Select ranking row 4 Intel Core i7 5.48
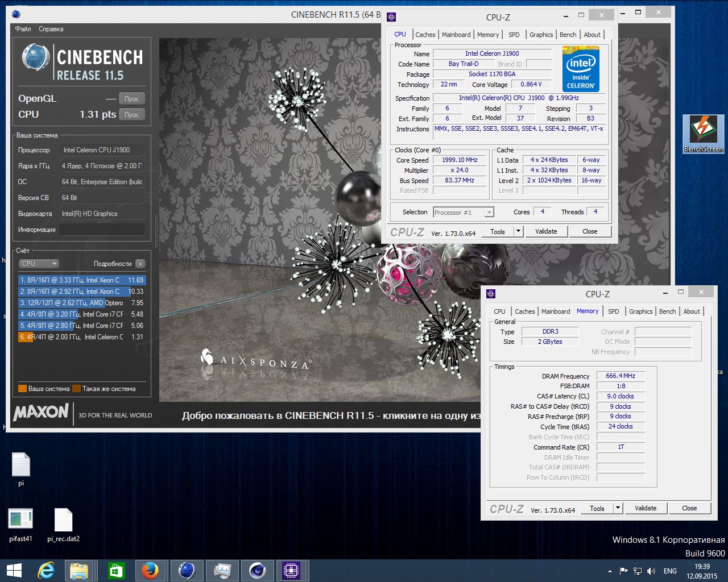Image resolution: width=728 pixels, height=582 pixels. (x=82, y=314)
